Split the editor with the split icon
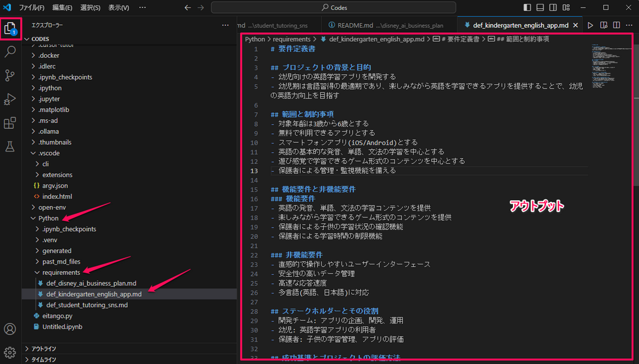The height and width of the screenshot is (364, 639). (x=617, y=26)
